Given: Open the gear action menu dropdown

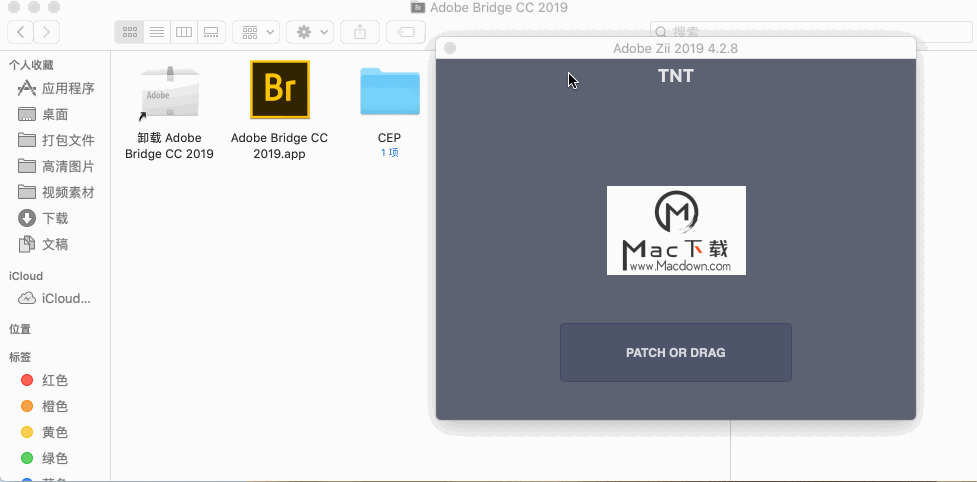Looking at the screenshot, I should [x=310, y=32].
